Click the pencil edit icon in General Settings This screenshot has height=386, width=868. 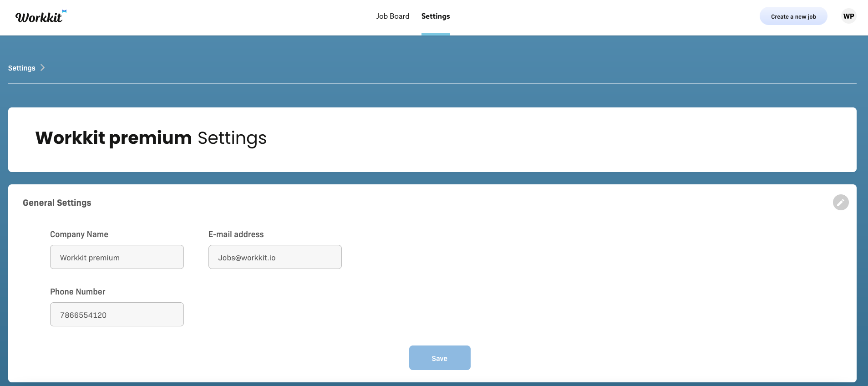841,203
